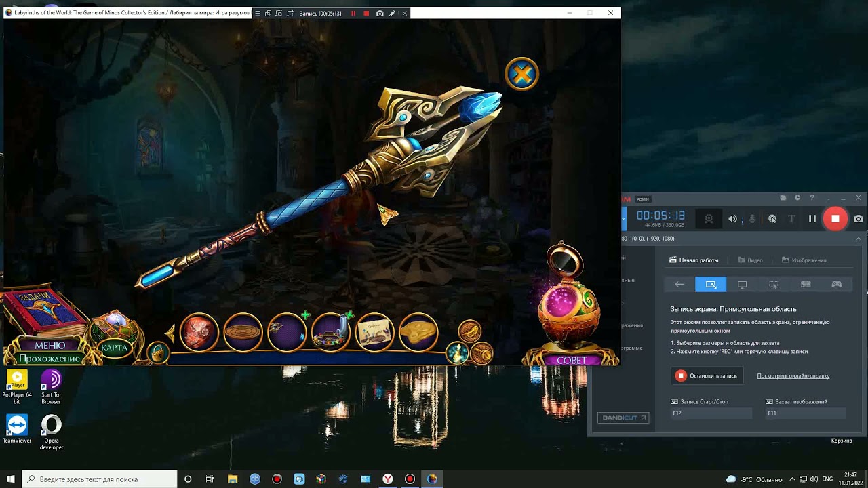Viewport: 868px width, 488px height.
Task: Open Yandex browser from taskbar
Action: tap(387, 479)
